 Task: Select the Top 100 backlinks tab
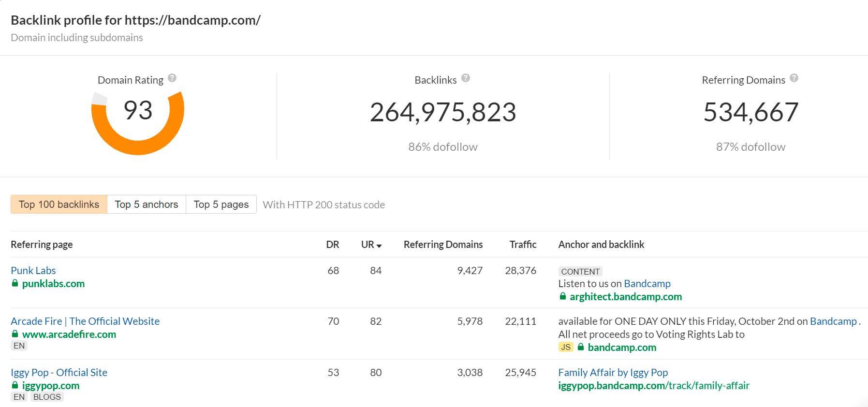click(59, 204)
